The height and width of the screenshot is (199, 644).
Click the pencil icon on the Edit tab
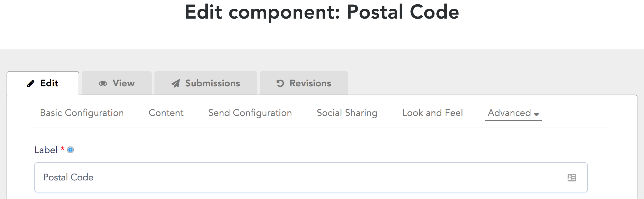pyautogui.click(x=31, y=83)
